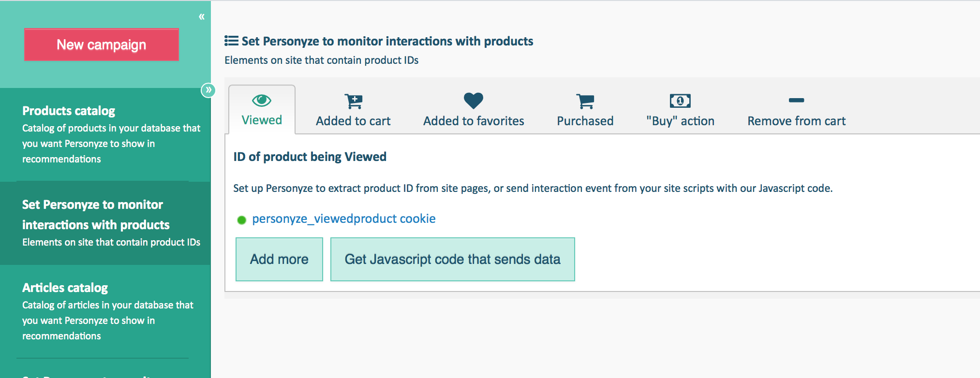Click the cart-plus icon for Added to cart

point(354,101)
